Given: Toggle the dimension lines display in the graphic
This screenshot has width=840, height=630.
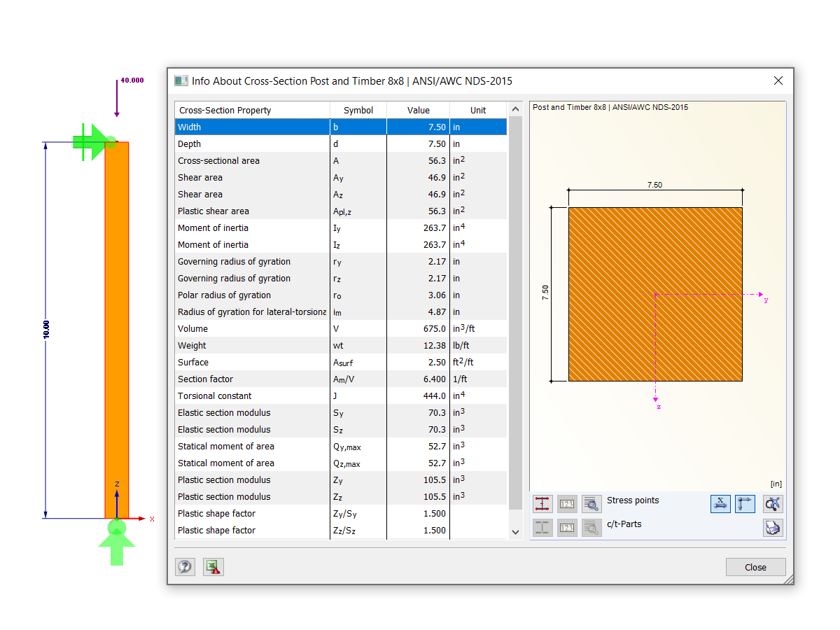Looking at the screenshot, I should tap(720, 503).
